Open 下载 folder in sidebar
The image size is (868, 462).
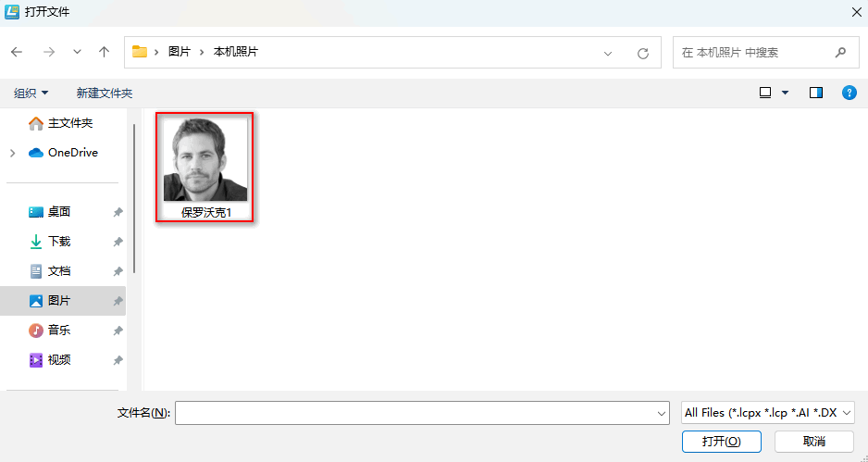tap(59, 242)
